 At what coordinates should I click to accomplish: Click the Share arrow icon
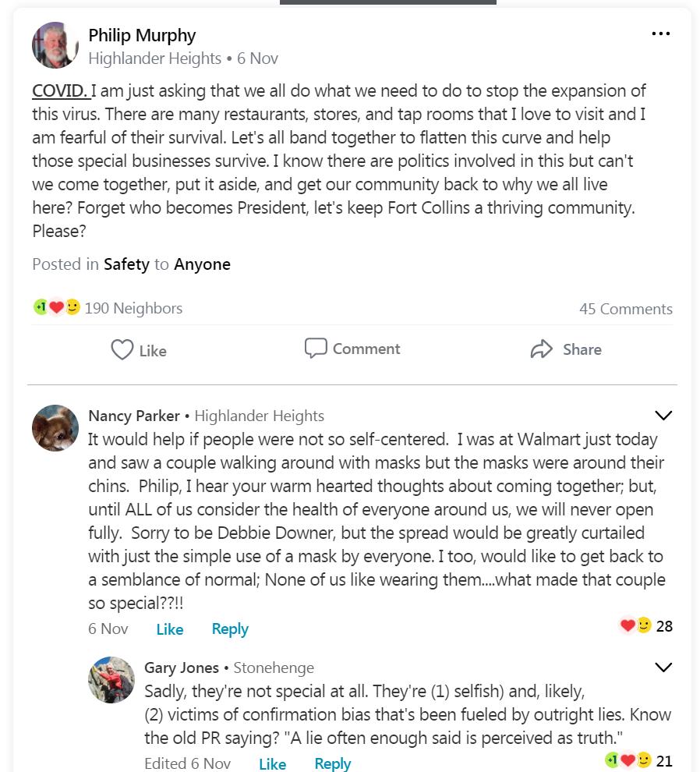click(541, 349)
